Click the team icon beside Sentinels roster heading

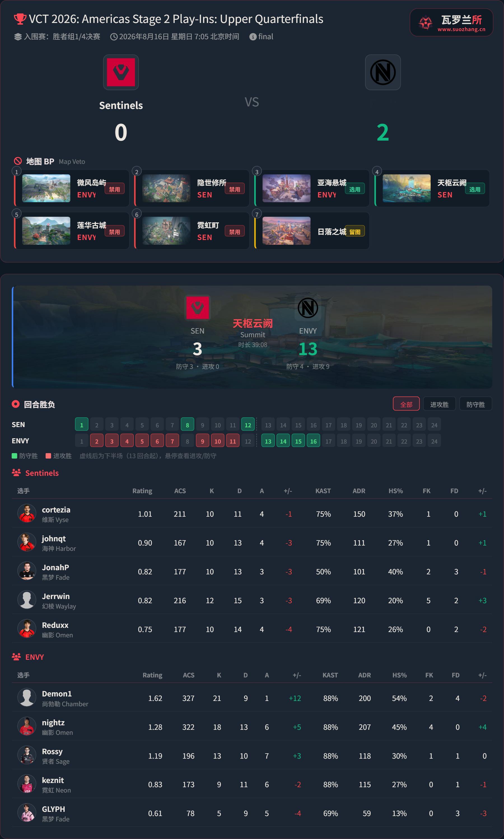16,472
